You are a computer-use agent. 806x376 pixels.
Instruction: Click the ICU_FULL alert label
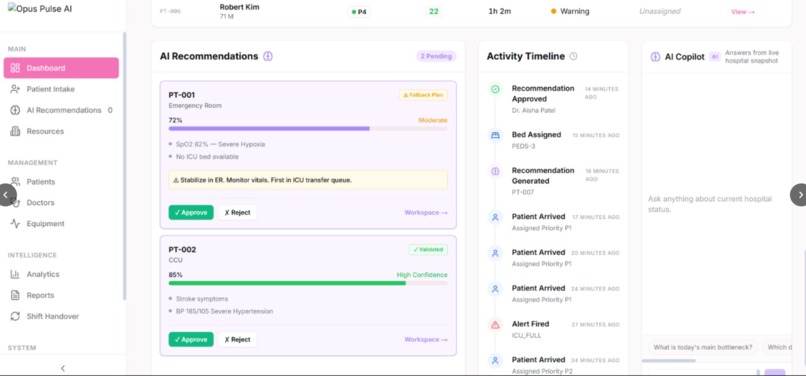click(526, 335)
